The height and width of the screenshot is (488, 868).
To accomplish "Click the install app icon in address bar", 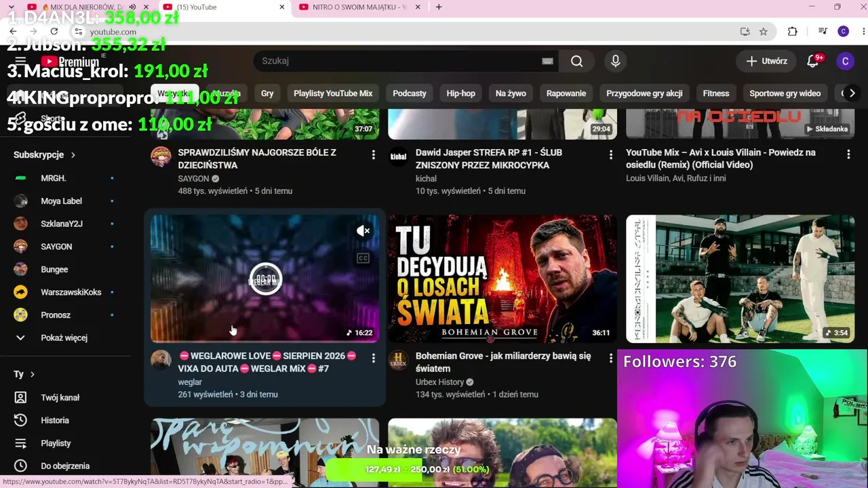I will click(x=745, y=31).
